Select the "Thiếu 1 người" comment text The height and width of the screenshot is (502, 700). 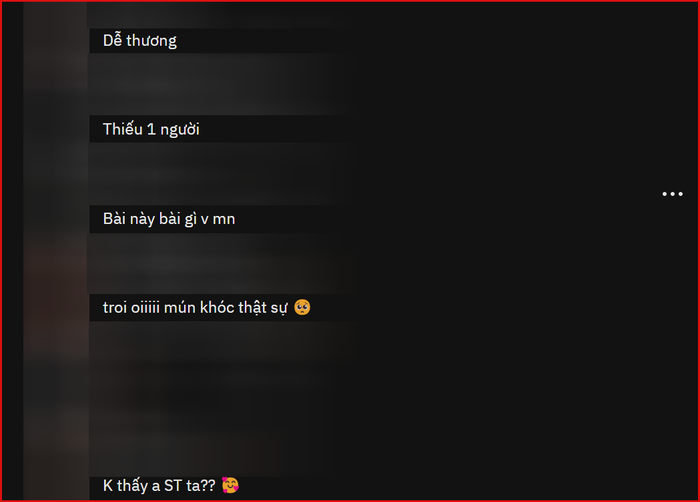(x=151, y=129)
